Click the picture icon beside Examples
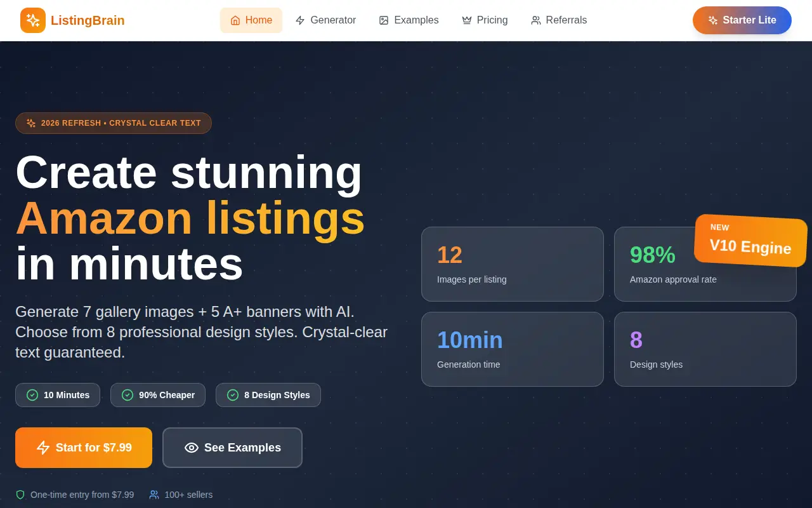This screenshot has height=508, width=812. point(384,20)
